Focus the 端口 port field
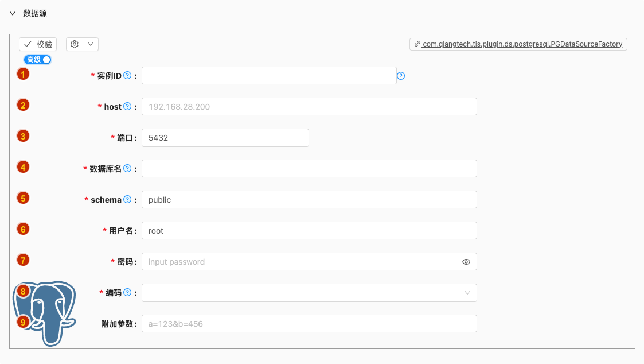The image size is (644, 364). [x=225, y=138]
